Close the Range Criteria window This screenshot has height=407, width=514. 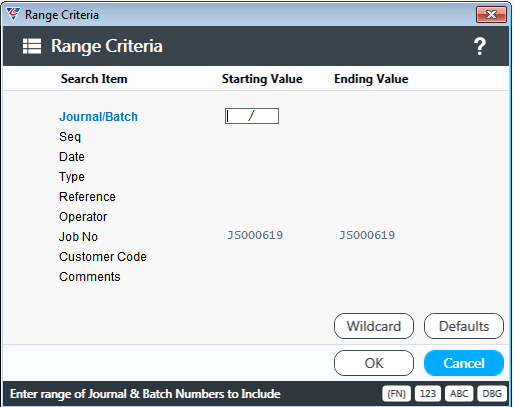[x=492, y=15]
